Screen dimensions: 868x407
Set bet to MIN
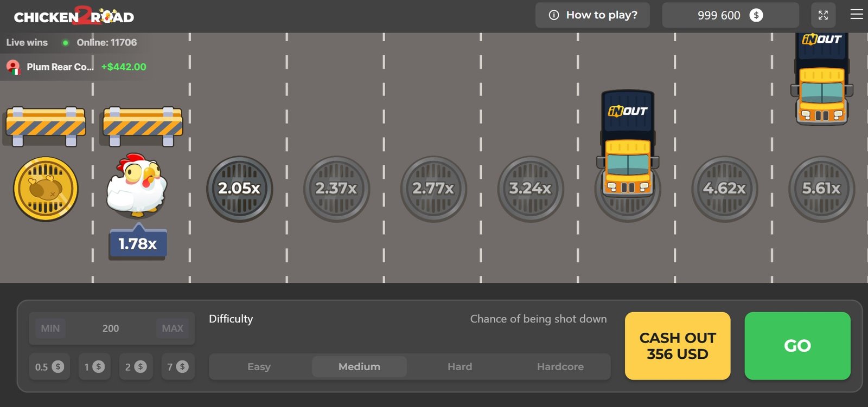coord(50,328)
